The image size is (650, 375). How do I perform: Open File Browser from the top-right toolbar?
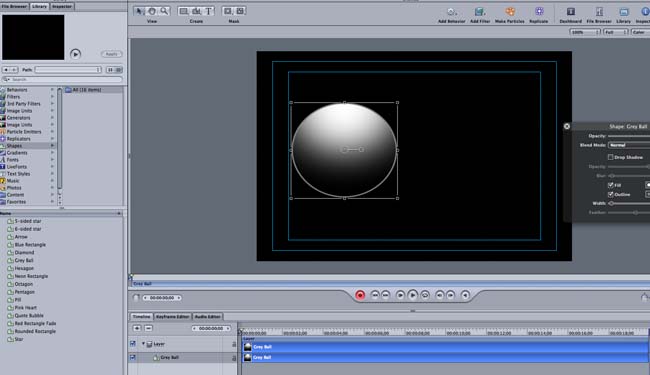599,12
